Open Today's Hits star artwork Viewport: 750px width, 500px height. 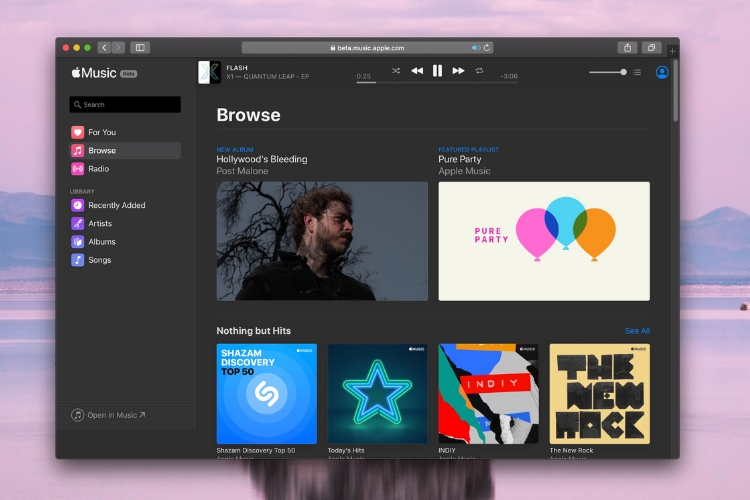click(x=377, y=394)
